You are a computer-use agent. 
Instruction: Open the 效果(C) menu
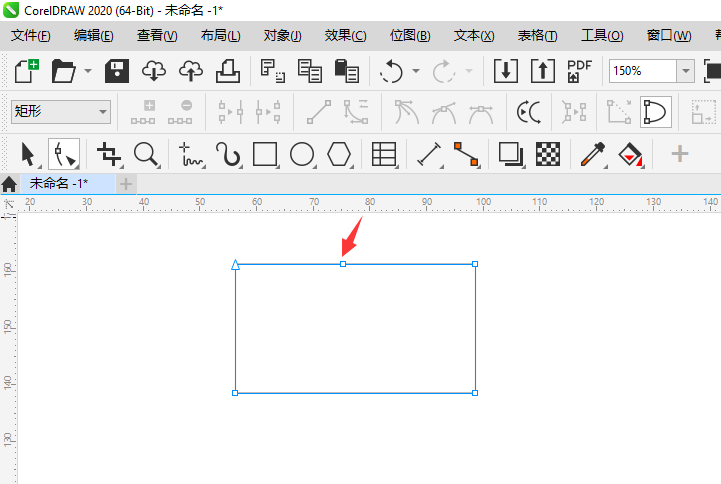[345, 35]
